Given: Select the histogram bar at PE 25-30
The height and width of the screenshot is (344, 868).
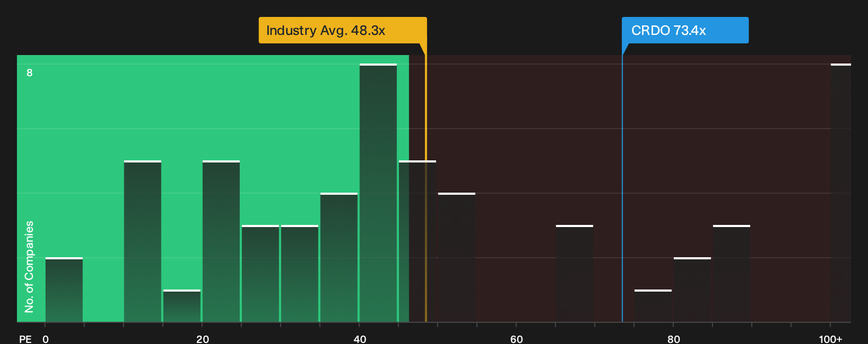Looking at the screenshot, I should 260,274.
